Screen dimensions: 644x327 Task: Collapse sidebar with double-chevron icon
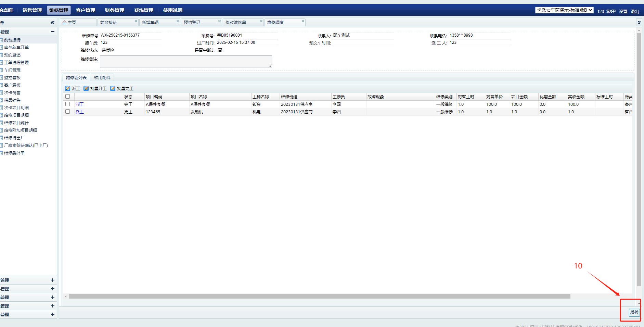click(x=52, y=23)
